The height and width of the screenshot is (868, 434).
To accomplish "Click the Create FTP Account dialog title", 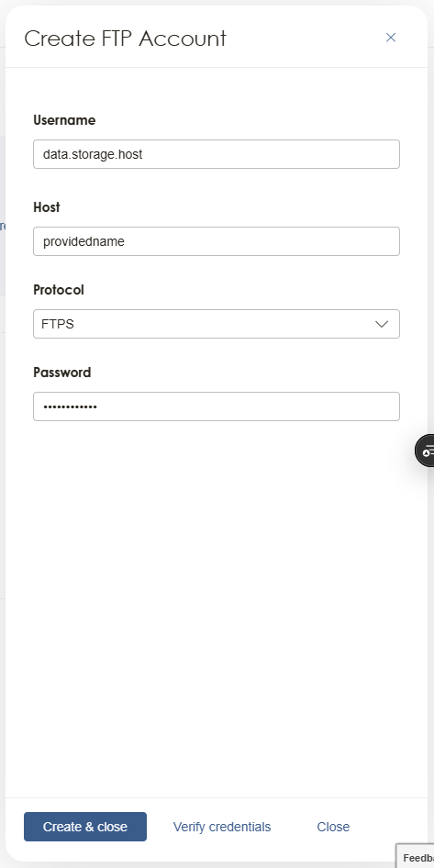I will pyautogui.click(x=125, y=39).
